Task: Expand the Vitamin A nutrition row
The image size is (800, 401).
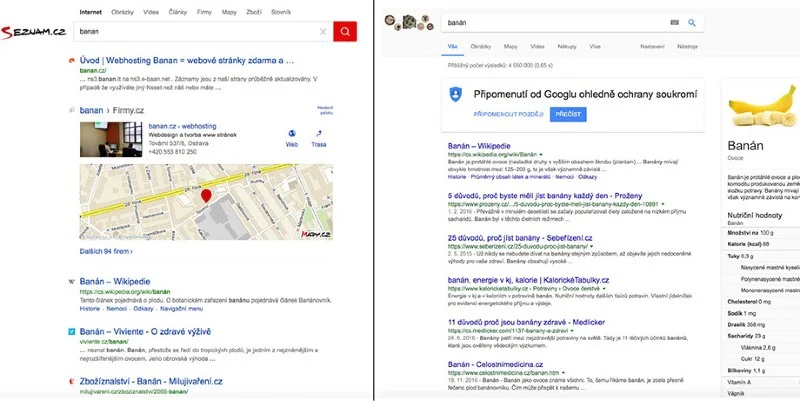Action: [763, 382]
